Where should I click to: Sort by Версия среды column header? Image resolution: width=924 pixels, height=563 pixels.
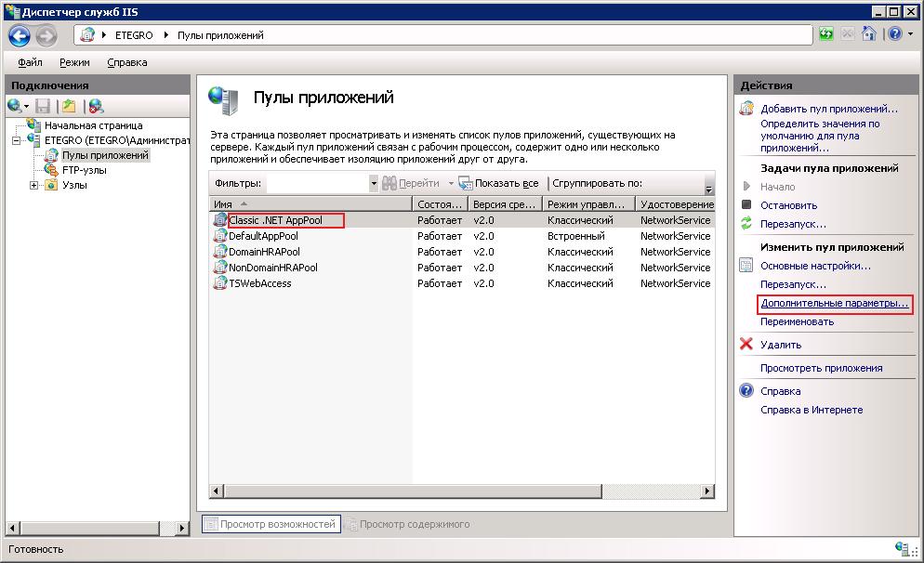[505, 204]
